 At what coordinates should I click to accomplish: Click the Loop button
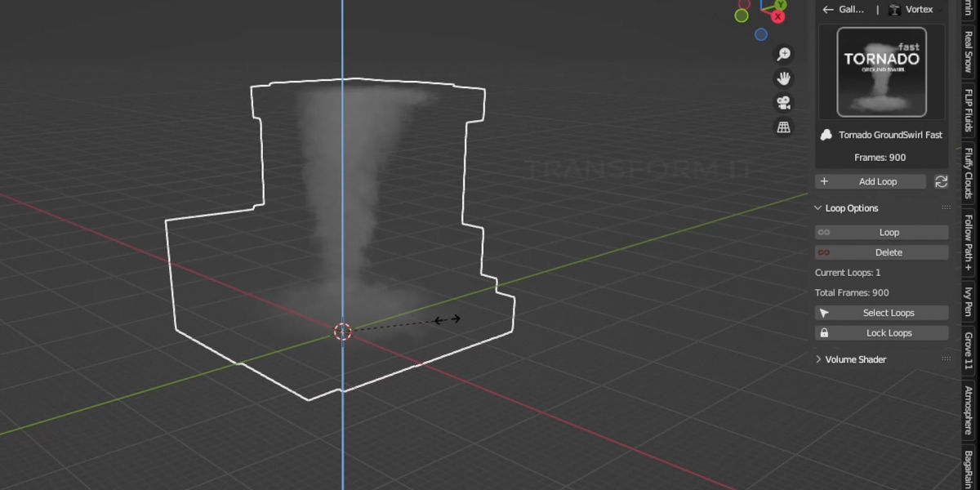(882, 233)
